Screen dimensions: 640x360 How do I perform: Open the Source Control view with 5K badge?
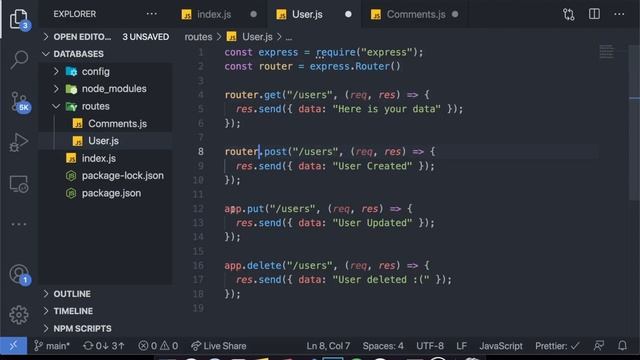click(20, 102)
